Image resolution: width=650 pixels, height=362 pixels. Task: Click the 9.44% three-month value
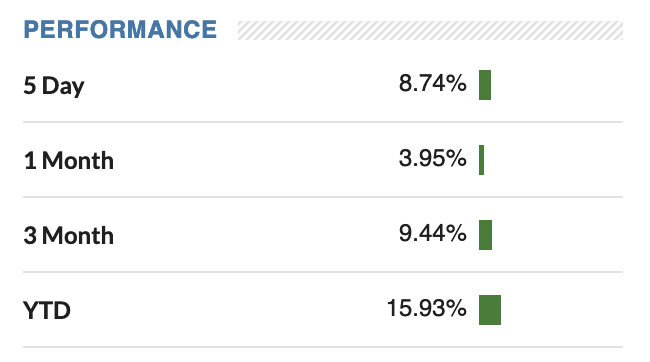[432, 233]
